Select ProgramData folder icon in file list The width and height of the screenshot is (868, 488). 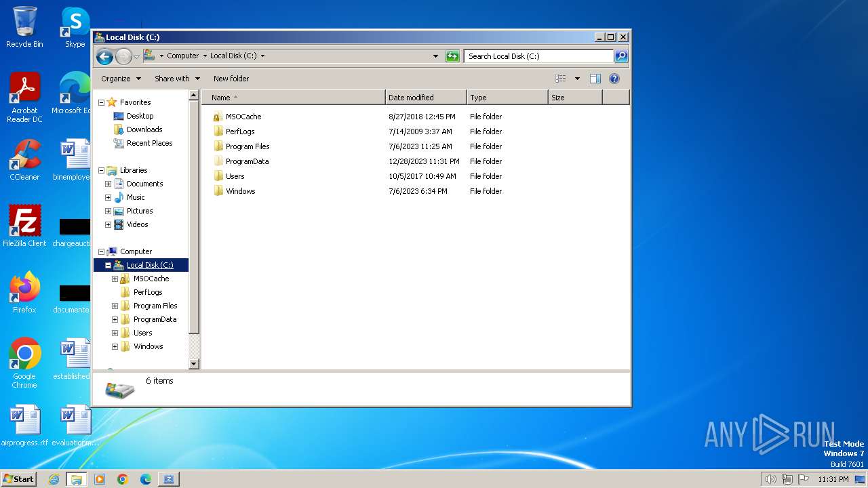click(x=218, y=161)
